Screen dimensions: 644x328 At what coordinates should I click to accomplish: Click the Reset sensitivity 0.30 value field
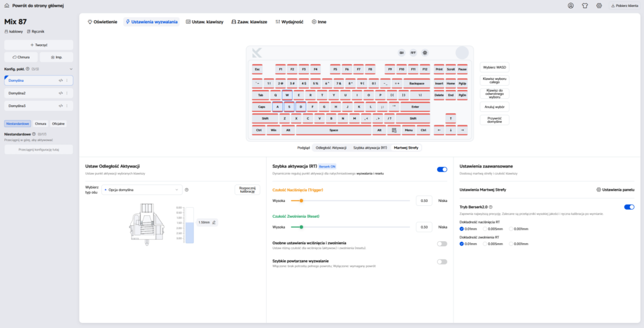(x=425, y=227)
